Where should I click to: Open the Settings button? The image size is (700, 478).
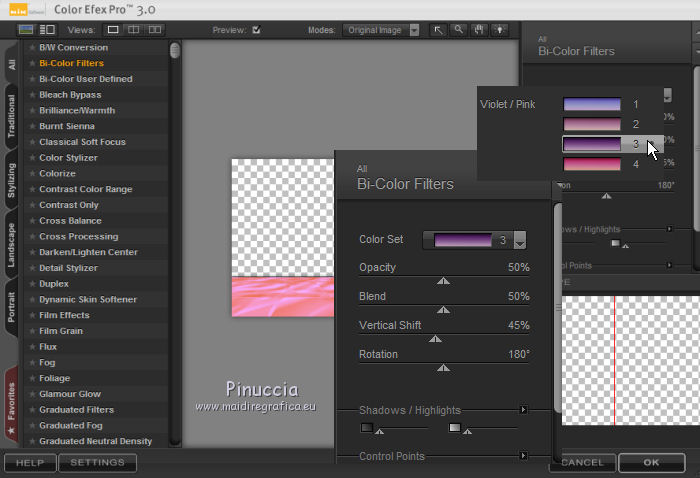[x=97, y=463]
